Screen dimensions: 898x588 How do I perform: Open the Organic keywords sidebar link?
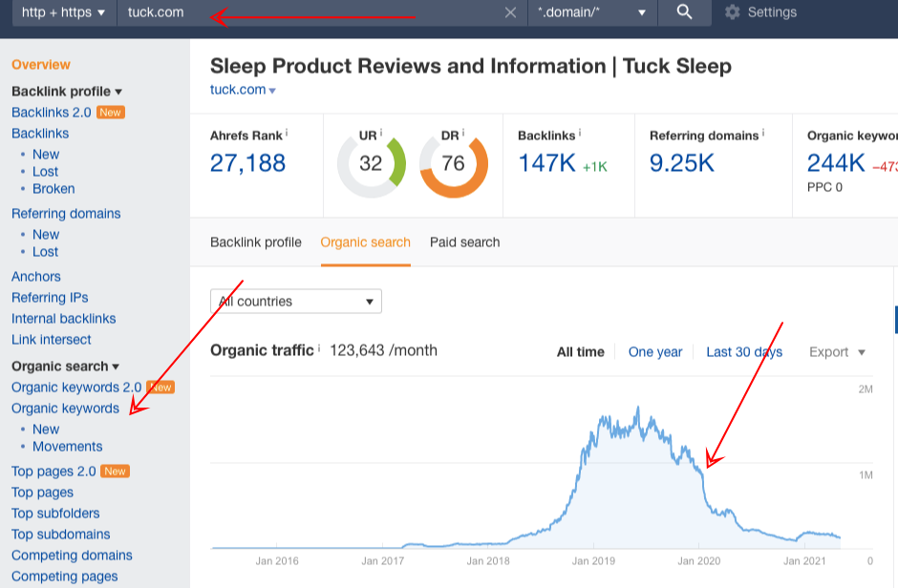click(65, 409)
